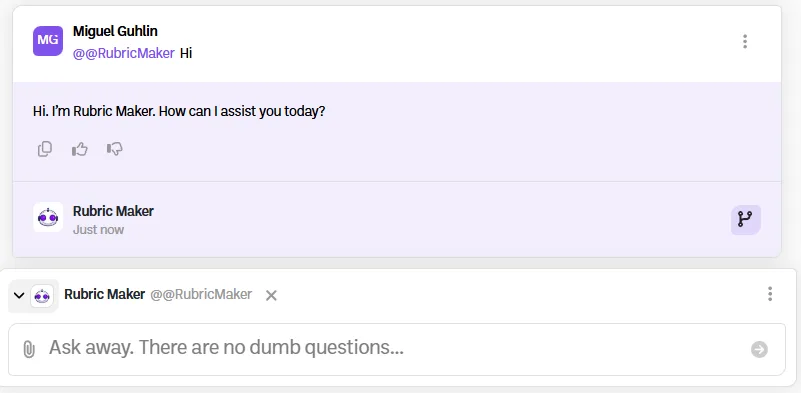Screen dimensions: 801x393
Task: Click the gray @@RubricMaker handle above input
Action: click(x=201, y=294)
